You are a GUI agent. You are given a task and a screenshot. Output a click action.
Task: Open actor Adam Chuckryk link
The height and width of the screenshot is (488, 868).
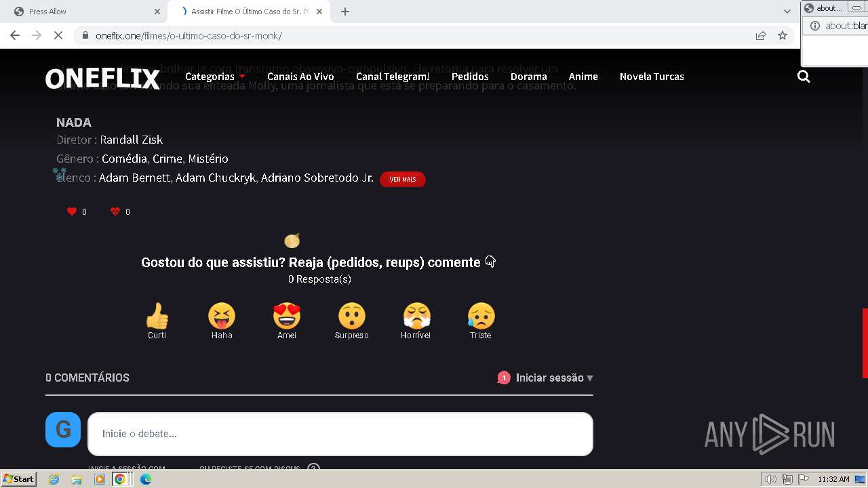pyautogui.click(x=216, y=178)
